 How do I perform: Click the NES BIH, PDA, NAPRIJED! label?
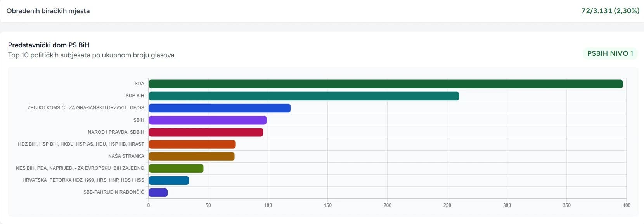pyautogui.click(x=80, y=168)
